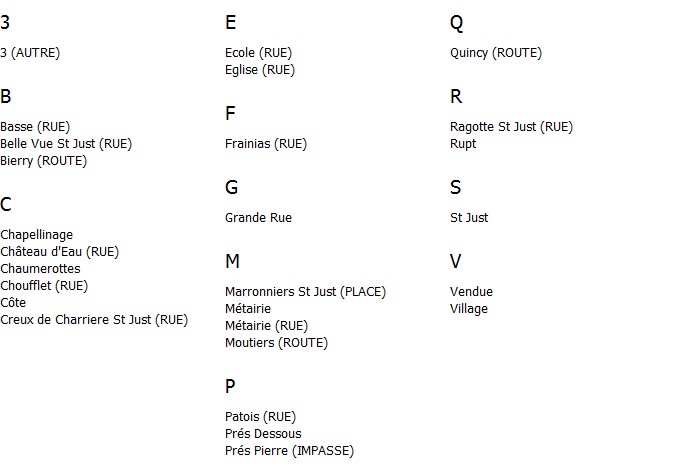This screenshot has height=467, width=675.
Task: Select Château d'Eau (RUE)
Action: [60, 252]
